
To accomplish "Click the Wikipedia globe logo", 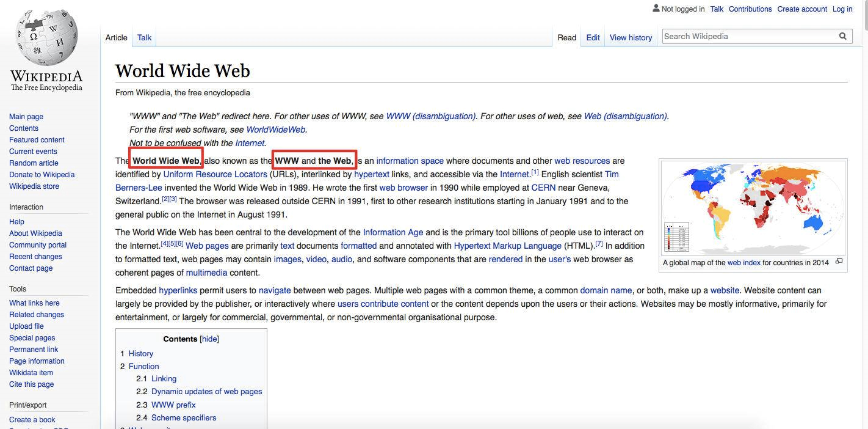I will (47, 37).
